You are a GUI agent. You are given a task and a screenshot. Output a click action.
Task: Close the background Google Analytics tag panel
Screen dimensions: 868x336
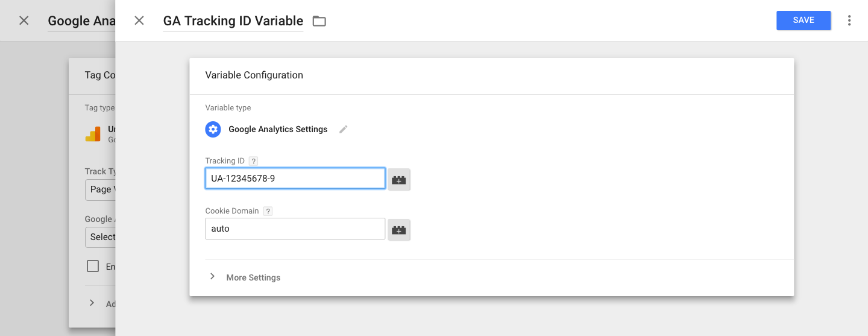click(x=24, y=21)
